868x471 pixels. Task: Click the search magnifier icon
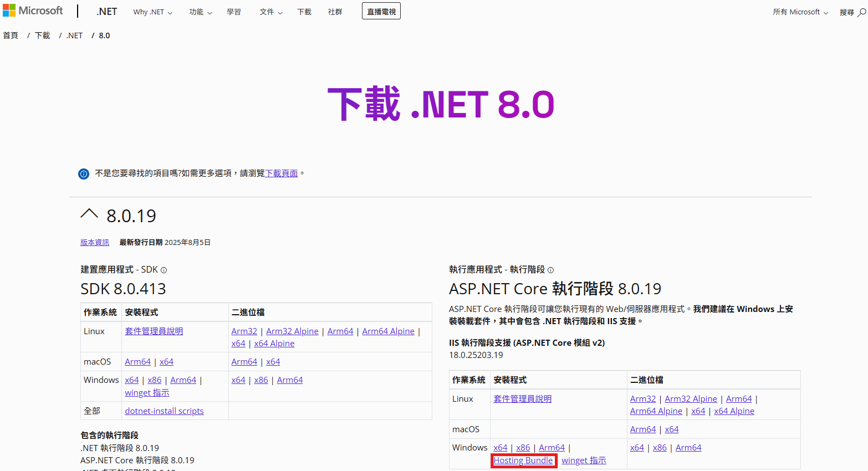[861, 12]
